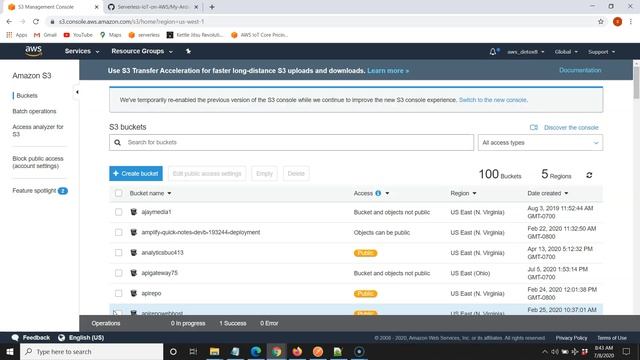This screenshot has height=360, width=640.
Task: Open English (US) language selector
Action: 81,338
